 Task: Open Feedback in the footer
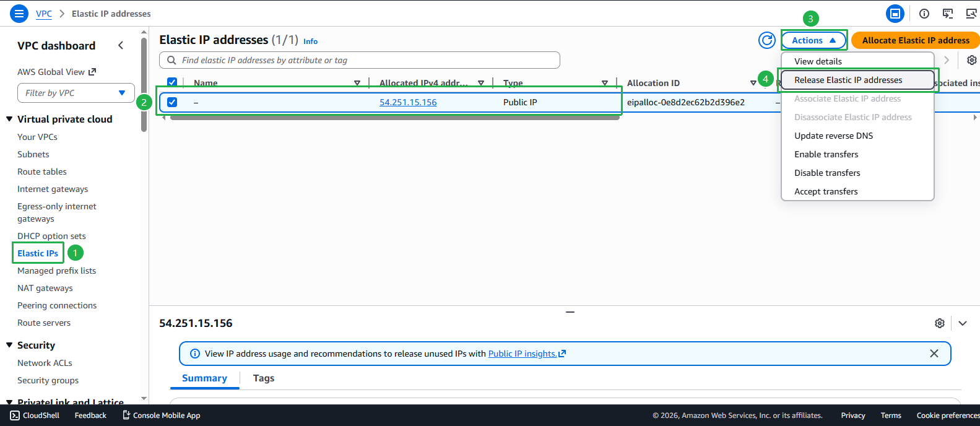coord(90,415)
